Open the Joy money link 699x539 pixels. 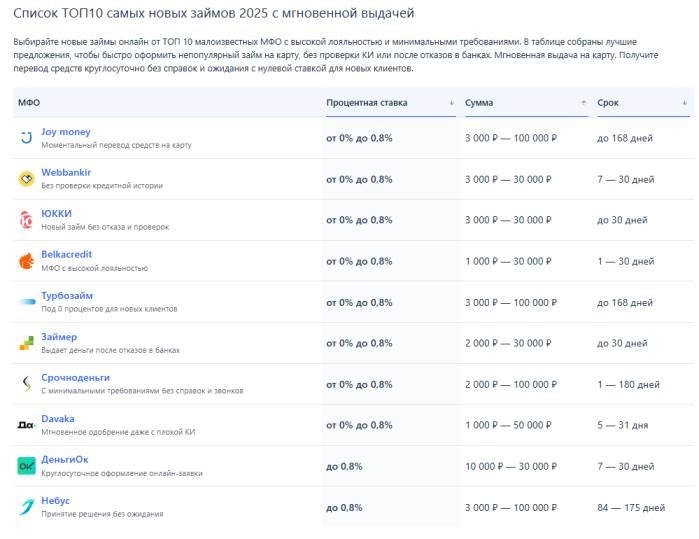point(66,131)
